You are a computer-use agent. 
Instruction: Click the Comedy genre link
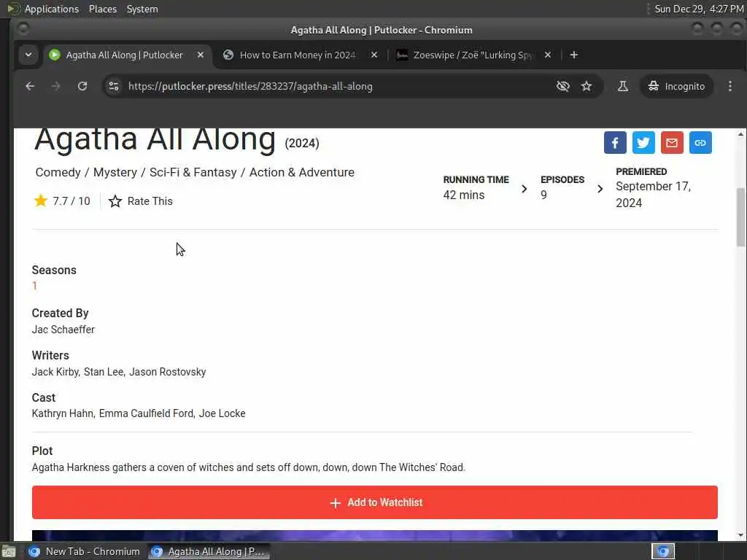[x=58, y=172]
